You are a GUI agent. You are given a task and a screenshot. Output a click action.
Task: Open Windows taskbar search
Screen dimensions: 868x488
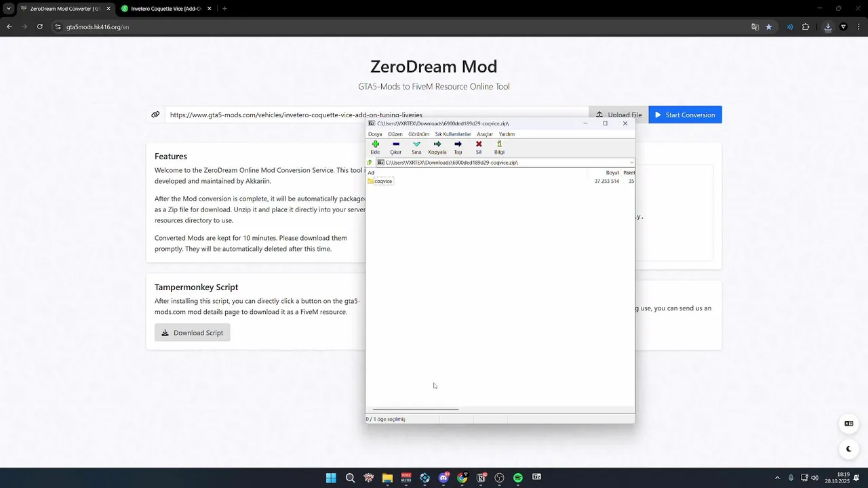click(x=350, y=478)
